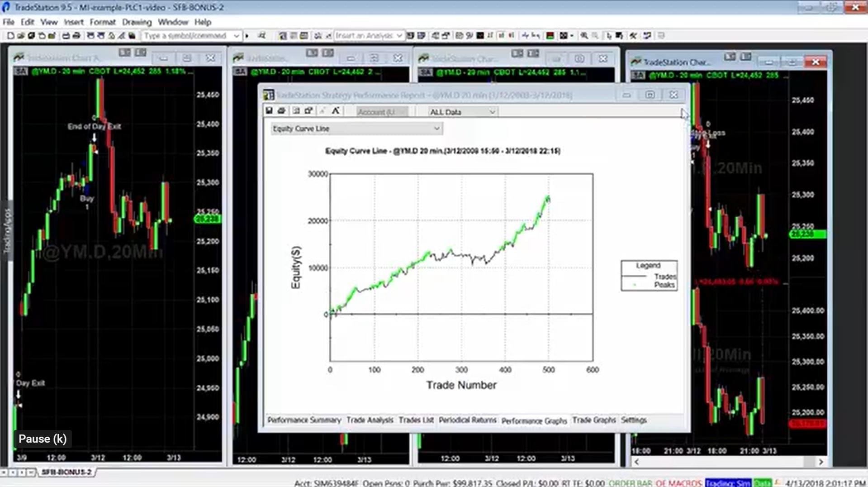Image resolution: width=868 pixels, height=487 pixels.
Task: Select the Periodical Returns tab
Action: click(x=467, y=420)
